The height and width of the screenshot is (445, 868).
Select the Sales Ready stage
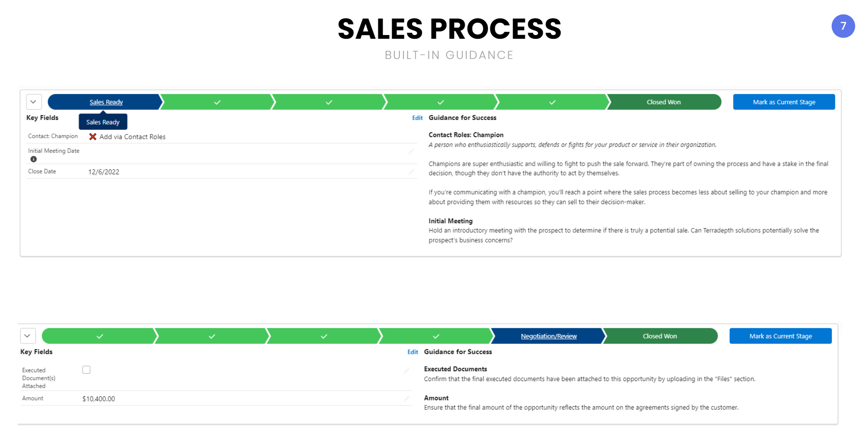click(106, 102)
